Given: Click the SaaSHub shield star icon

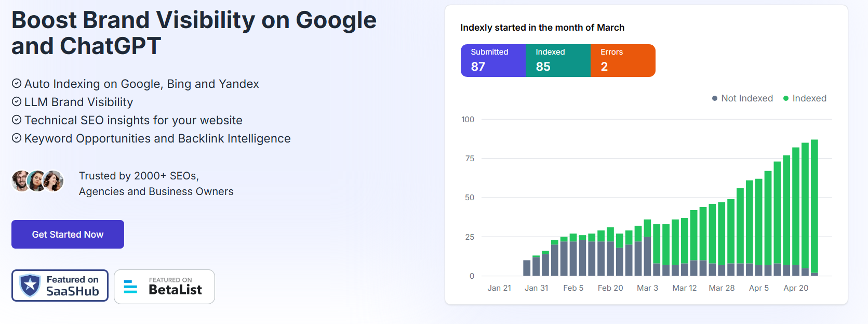Looking at the screenshot, I should tap(30, 286).
